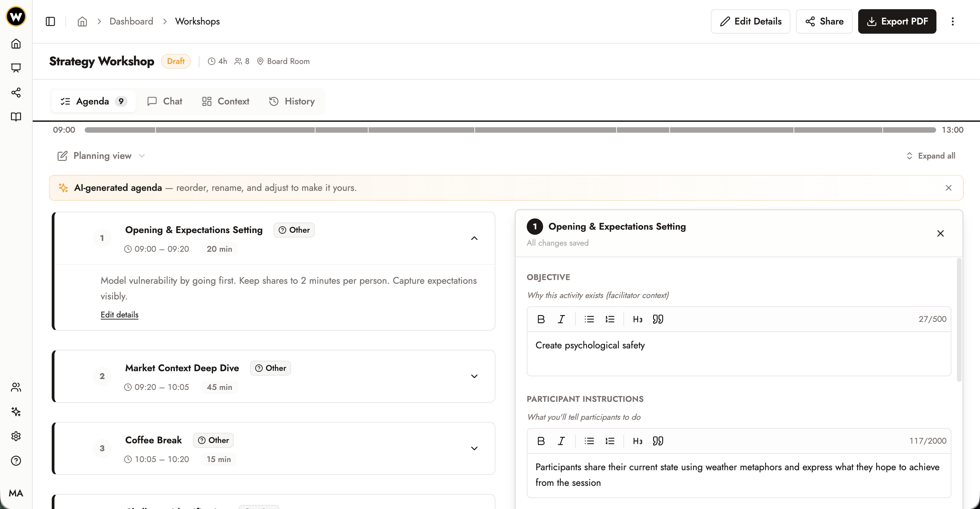Expand the Market Context Deep Dive item
The image size is (980, 509).
(474, 376)
